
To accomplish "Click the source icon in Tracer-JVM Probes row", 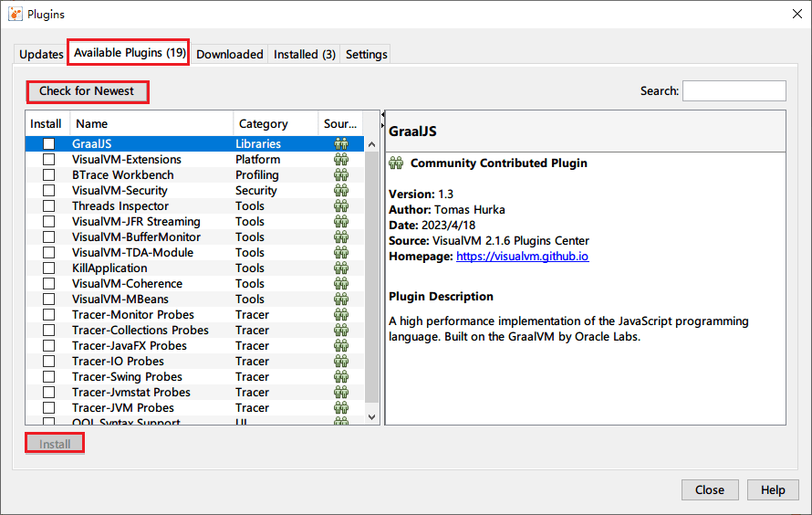I will pyautogui.click(x=340, y=408).
